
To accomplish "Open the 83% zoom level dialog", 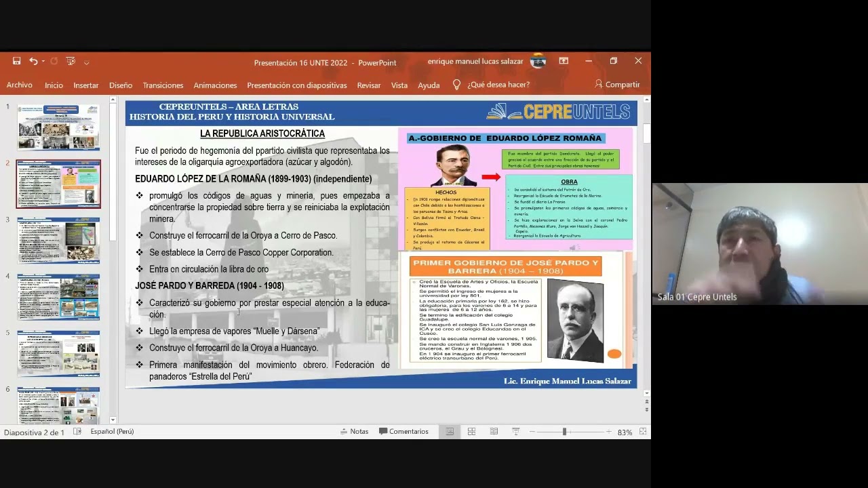I will tap(625, 432).
